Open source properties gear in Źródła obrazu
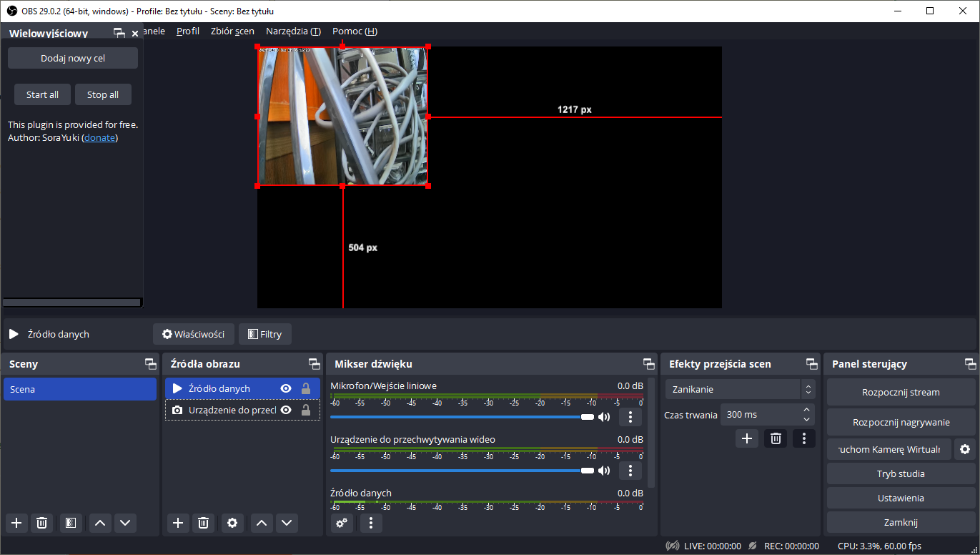 click(232, 523)
